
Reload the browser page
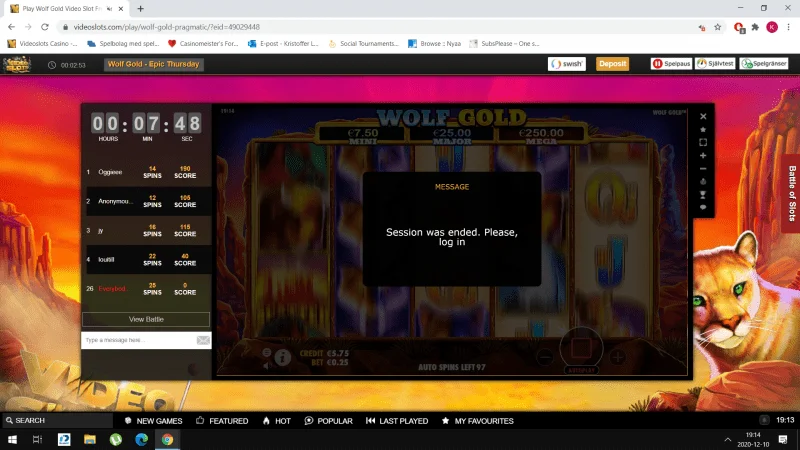tap(45, 27)
